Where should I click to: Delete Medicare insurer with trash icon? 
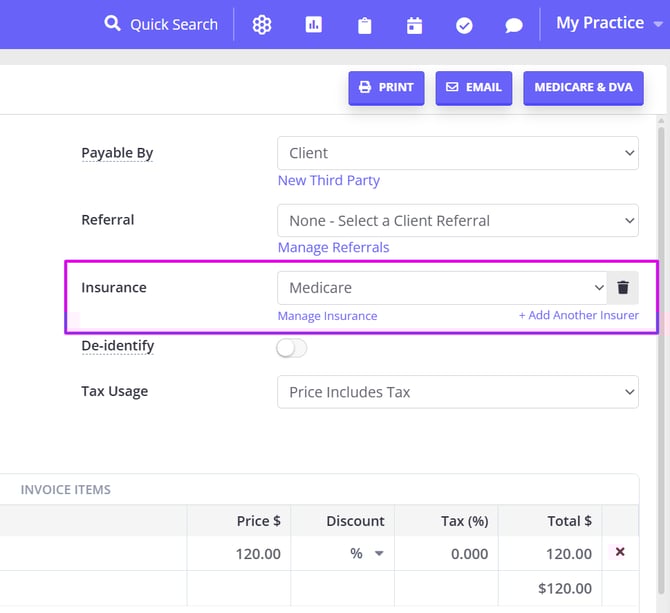click(623, 288)
